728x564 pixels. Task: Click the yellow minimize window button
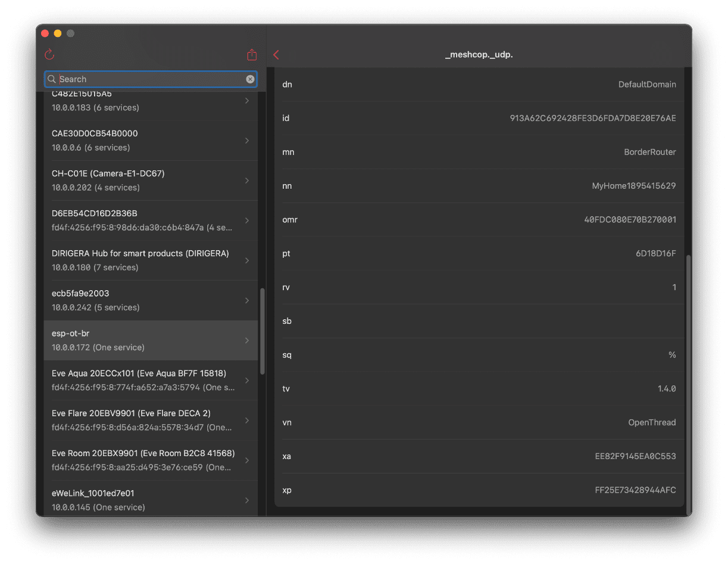click(x=58, y=33)
